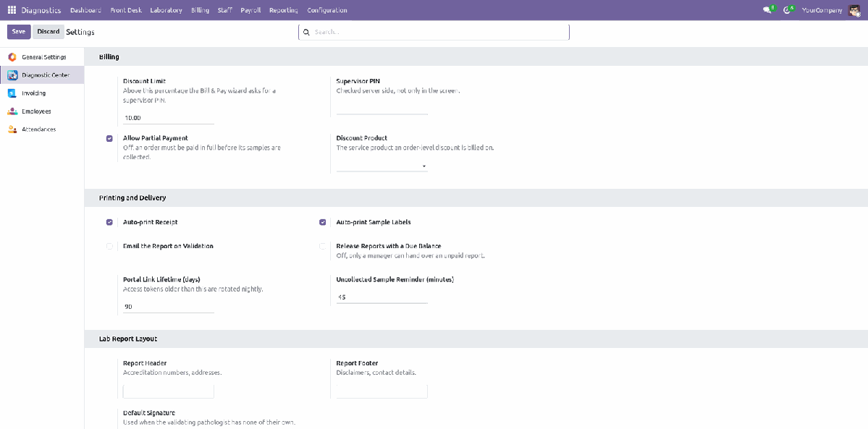Image resolution: width=868 pixels, height=429 pixels.
Task: Click the Uncollected Sample Reminder minutes field
Action: 382,297
